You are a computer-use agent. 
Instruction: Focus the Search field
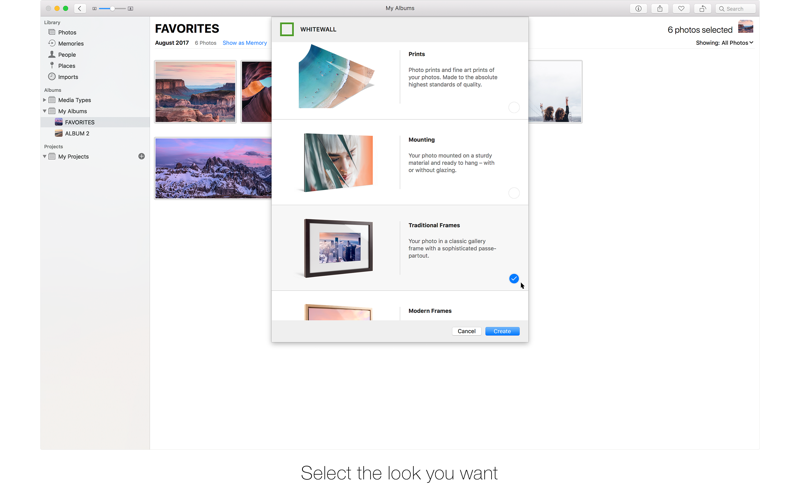[x=735, y=9]
